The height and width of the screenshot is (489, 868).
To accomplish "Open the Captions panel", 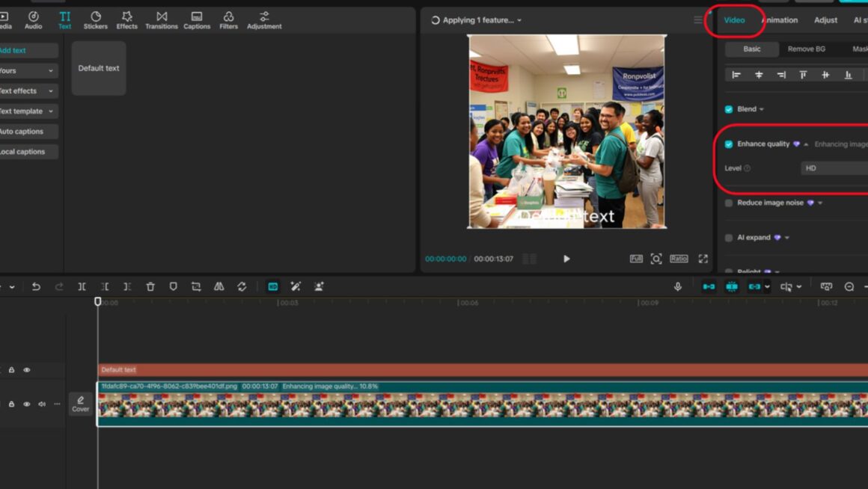I will click(x=197, y=20).
